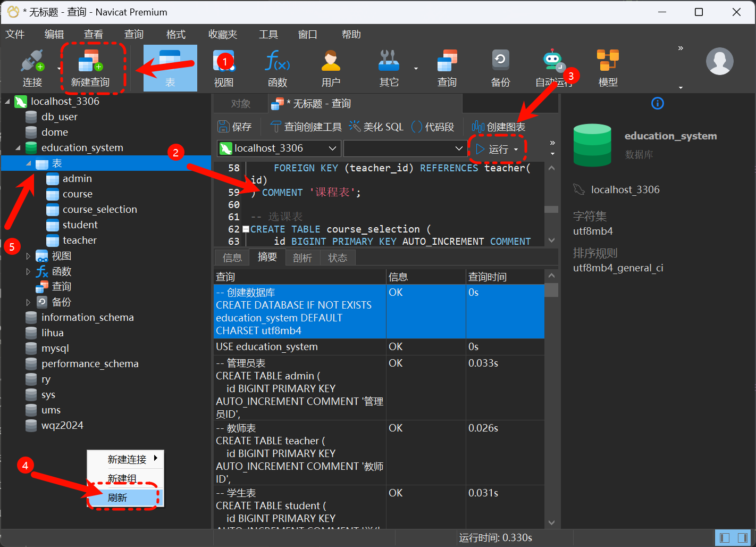Open the 视图 view toolbar icon

(224, 68)
